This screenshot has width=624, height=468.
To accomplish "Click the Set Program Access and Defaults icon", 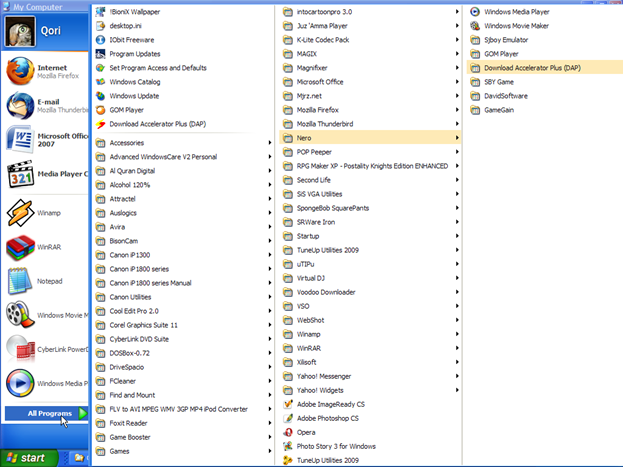I will point(101,68).
